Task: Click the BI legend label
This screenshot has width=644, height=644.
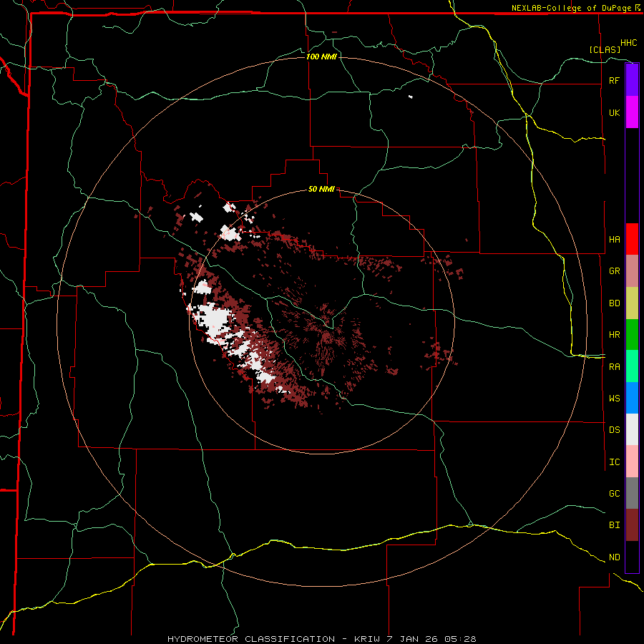Action: (614, 525)
